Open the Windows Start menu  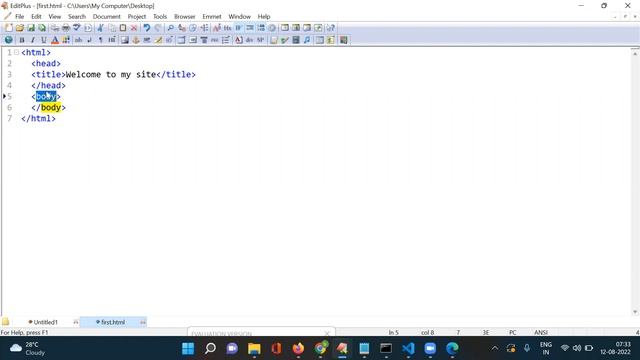click(188, 349)
